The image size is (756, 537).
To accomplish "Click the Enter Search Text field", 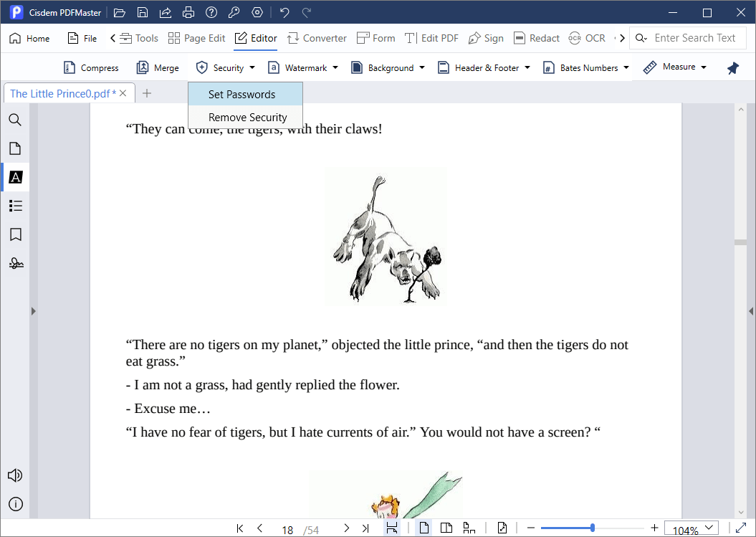I will 688,38.
